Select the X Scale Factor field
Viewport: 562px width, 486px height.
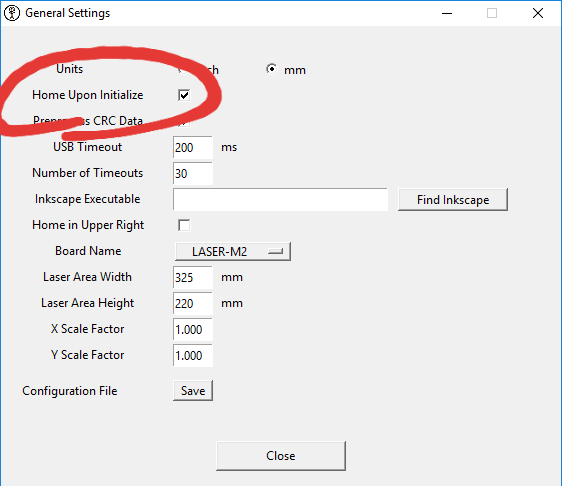click(193, 329)
